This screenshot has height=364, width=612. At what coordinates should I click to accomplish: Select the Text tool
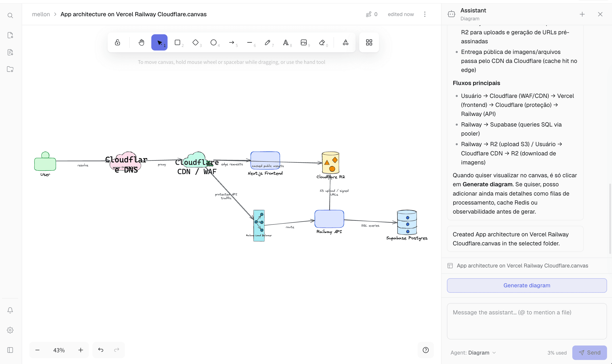click(x=286, y=42)
